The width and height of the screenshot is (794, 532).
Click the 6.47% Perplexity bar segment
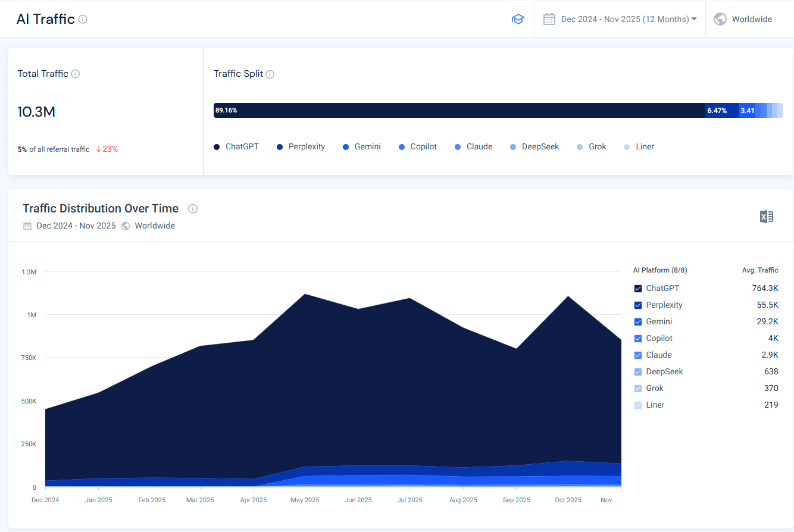pyautogui.click(x=721, y=110)
